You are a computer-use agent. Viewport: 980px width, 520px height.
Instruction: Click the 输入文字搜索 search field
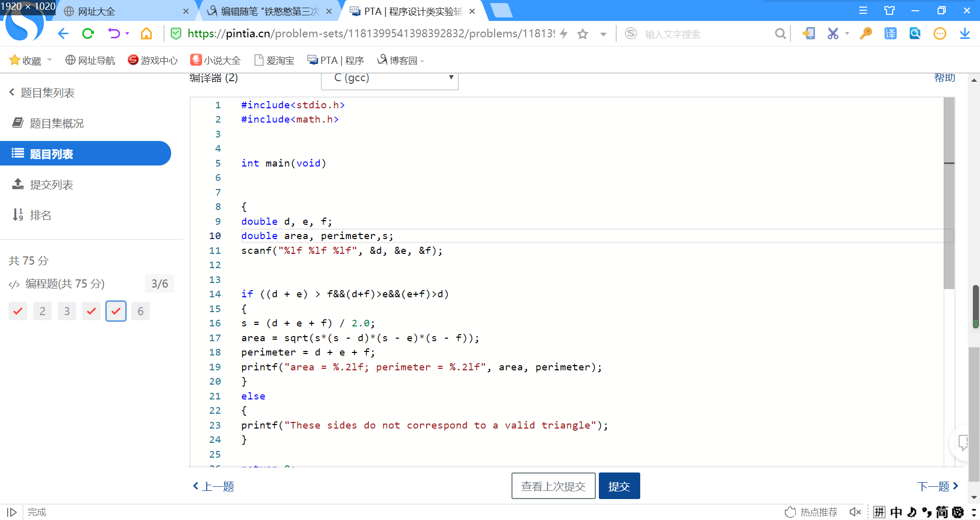(x=707, y=34)
